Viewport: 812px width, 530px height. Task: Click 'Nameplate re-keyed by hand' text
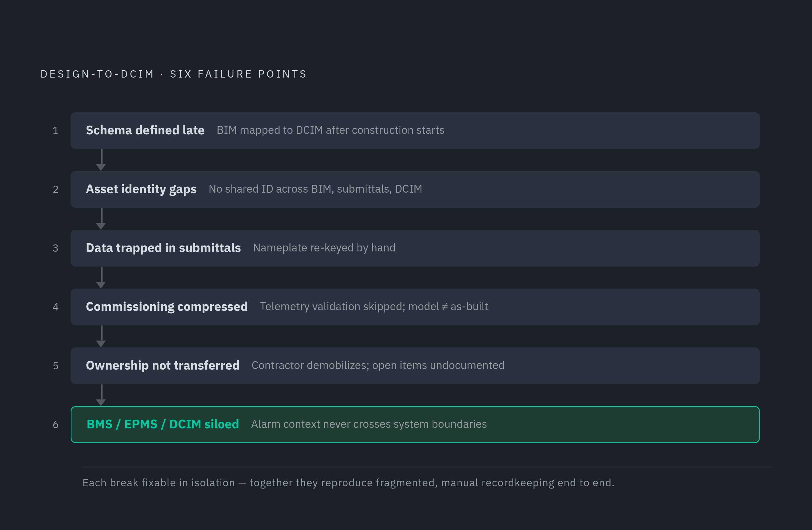point(324,248)
